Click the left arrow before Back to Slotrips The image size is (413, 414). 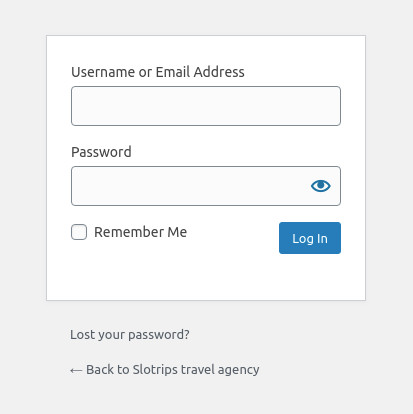coord(76,371)
